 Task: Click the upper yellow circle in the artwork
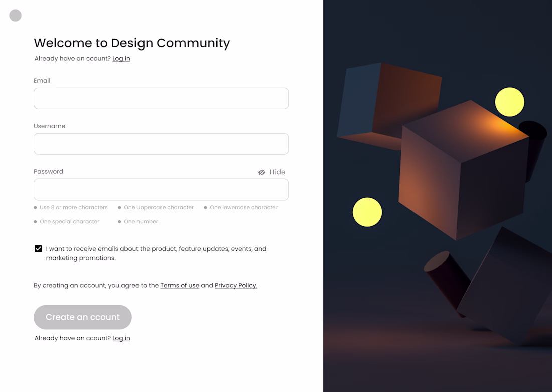[x=509, y=102]
